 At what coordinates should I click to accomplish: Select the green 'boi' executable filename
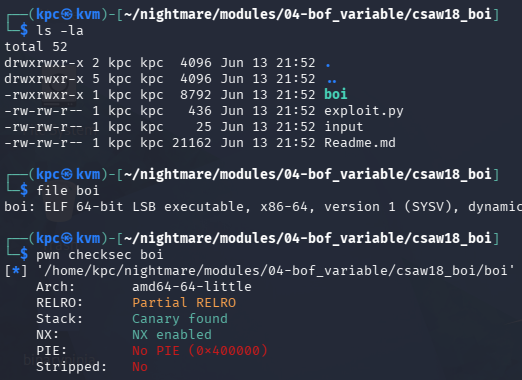coord(336,94)
